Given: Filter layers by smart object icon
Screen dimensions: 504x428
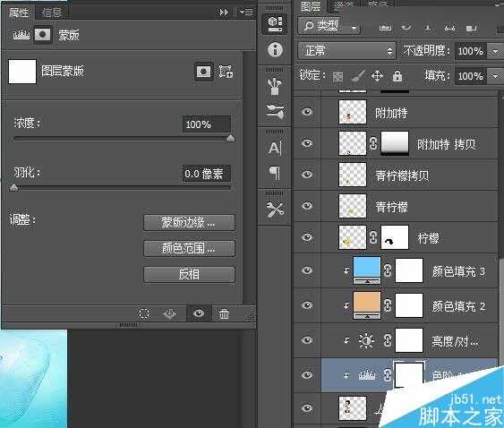Looking at the screenshot, I should 471,29.
